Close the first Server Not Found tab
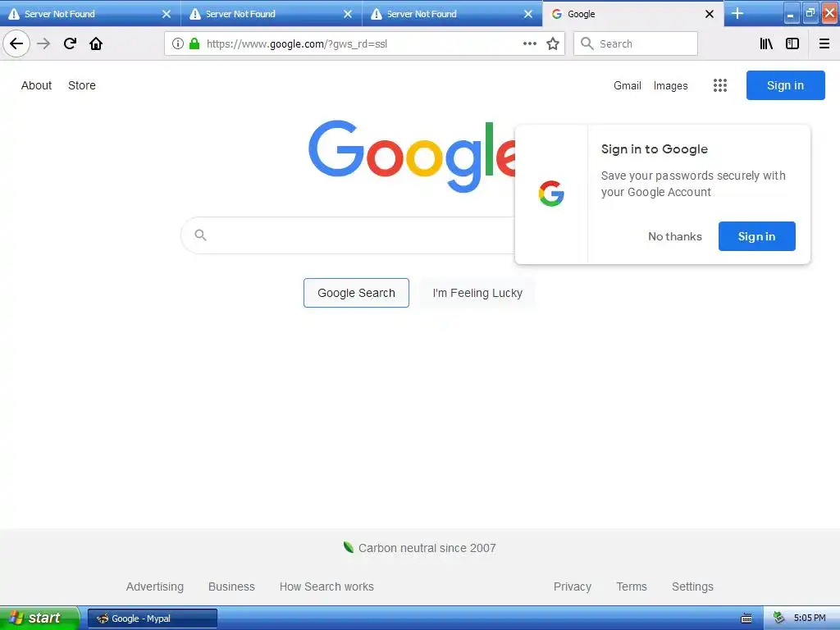The width and height of the screenshot is (840, 630). 167,14
